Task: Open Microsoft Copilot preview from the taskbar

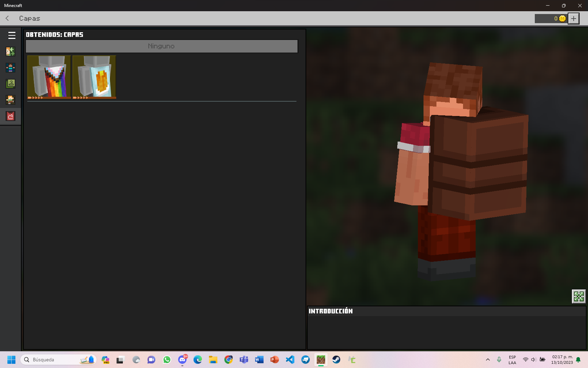Action: (105, 360)
